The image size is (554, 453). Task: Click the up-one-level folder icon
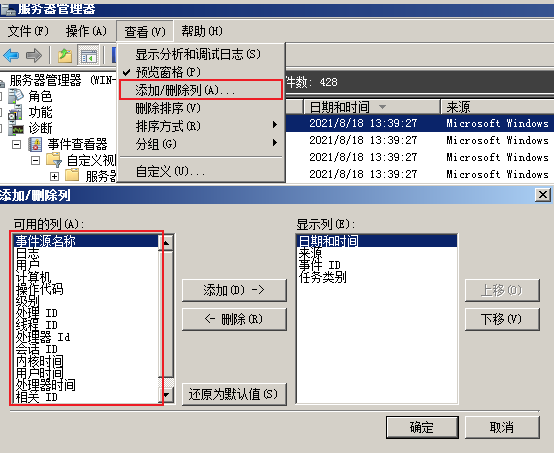tap(65, 55)
